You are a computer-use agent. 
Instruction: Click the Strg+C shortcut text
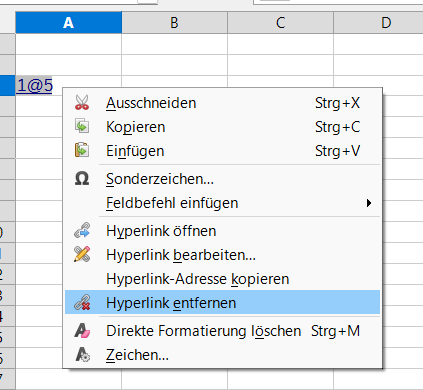(337, 127)
